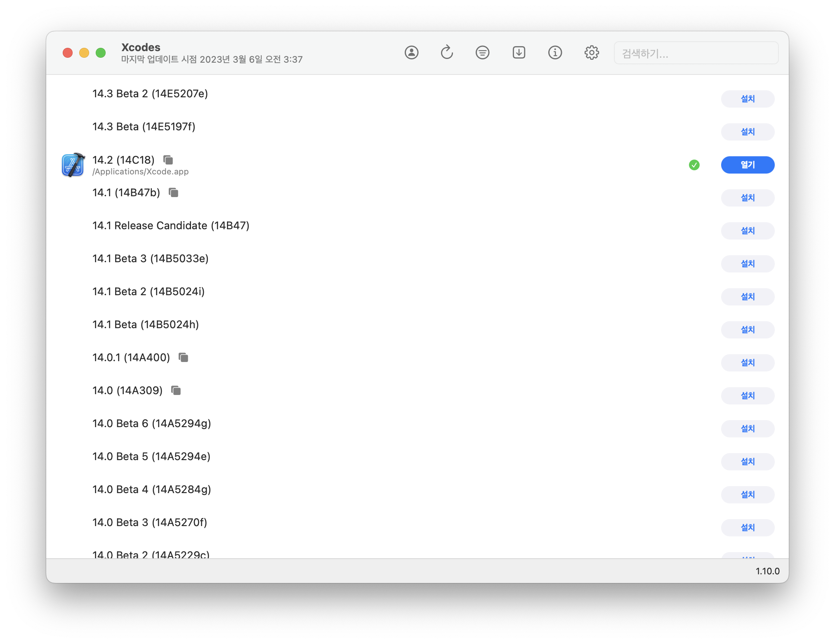Open installed Xcode 14.2 with 열기 button
This screenshot has height=644, width=835.
click(x=747, y=165)
